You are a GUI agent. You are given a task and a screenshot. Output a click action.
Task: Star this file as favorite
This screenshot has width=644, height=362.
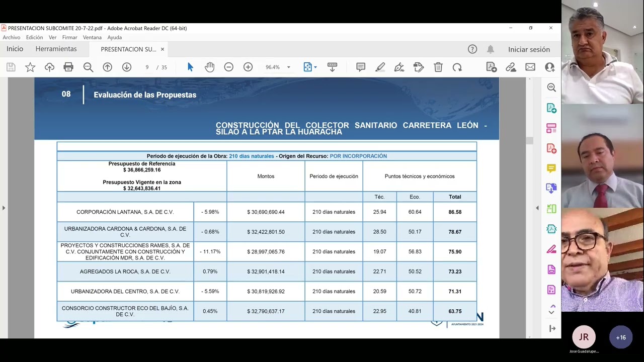30,67
